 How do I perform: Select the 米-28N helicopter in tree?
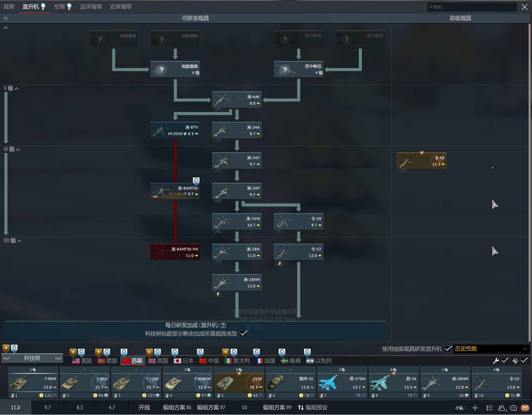pos(237,252)
